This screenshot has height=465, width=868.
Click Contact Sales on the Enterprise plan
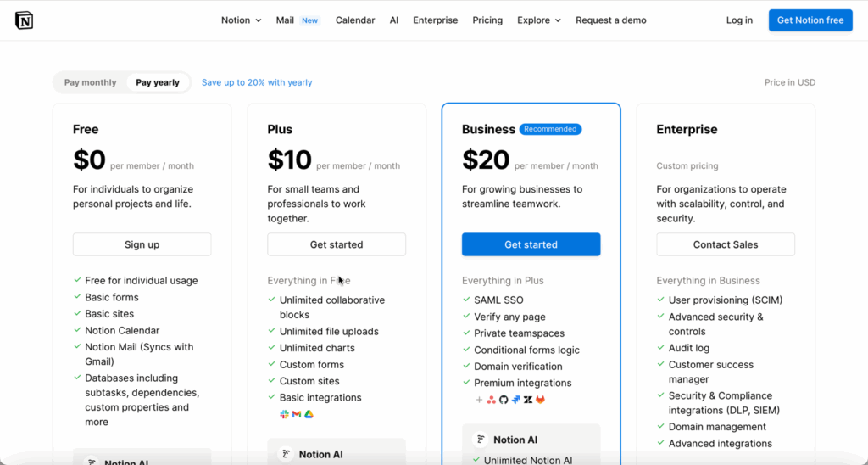click(726, 244)
